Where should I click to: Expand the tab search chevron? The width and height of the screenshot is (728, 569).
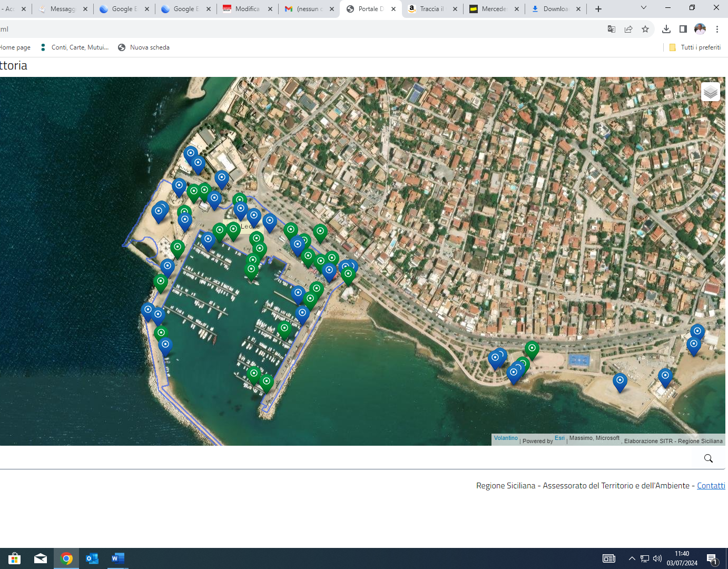pos(643,8)
